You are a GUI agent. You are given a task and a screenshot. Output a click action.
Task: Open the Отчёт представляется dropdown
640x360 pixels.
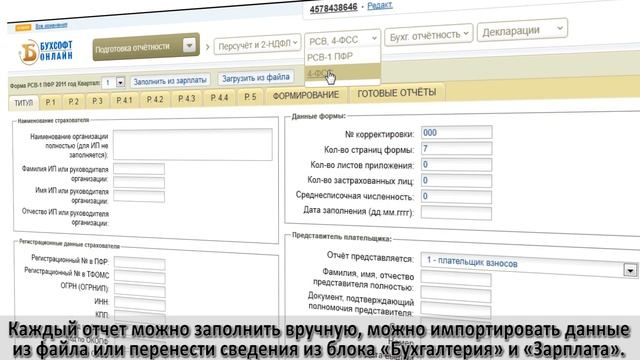coord(529,265)
